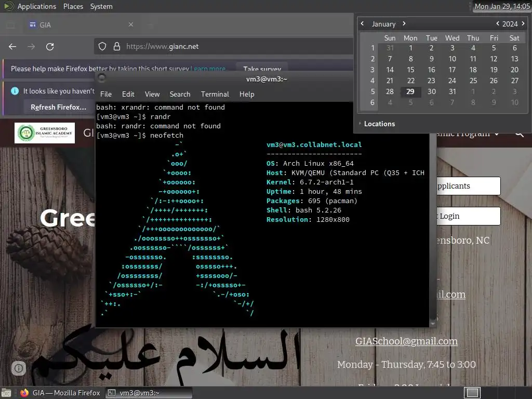The width and height of the screenshot is (532, 399).
Task: Click the website search magnifier icon
Action: pos(519,134)
